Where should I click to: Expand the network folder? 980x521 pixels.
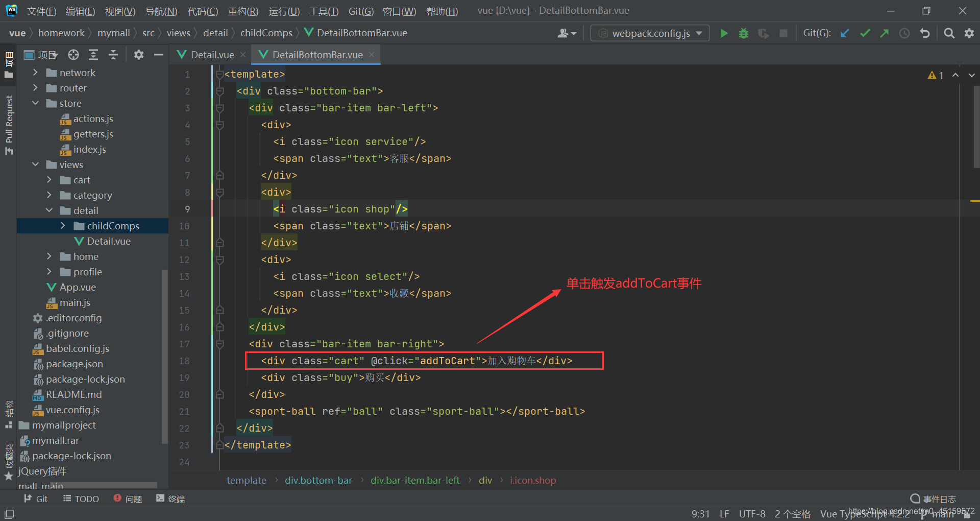click(x=35, y=73)
